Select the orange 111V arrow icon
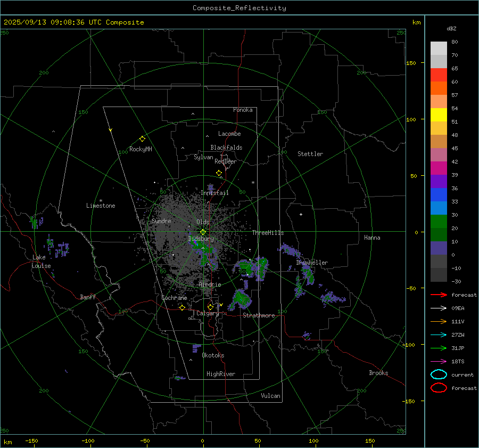 [439, 321]
